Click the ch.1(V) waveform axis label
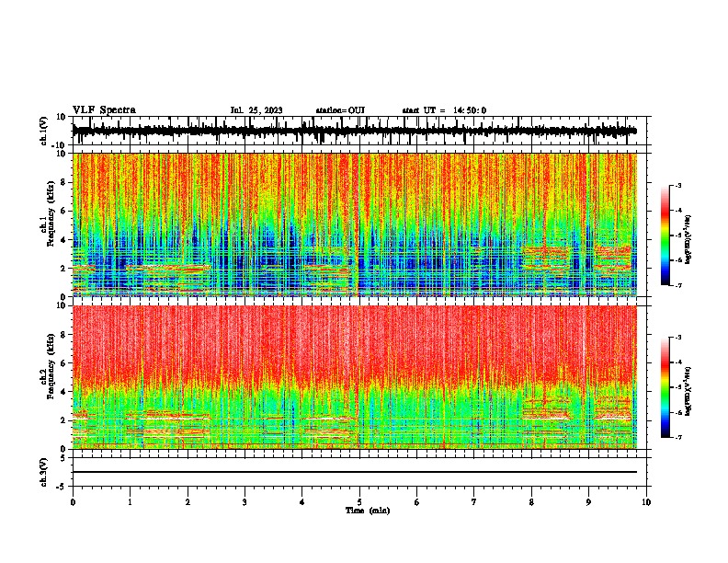Screen dimensions: 728x563 45,131
